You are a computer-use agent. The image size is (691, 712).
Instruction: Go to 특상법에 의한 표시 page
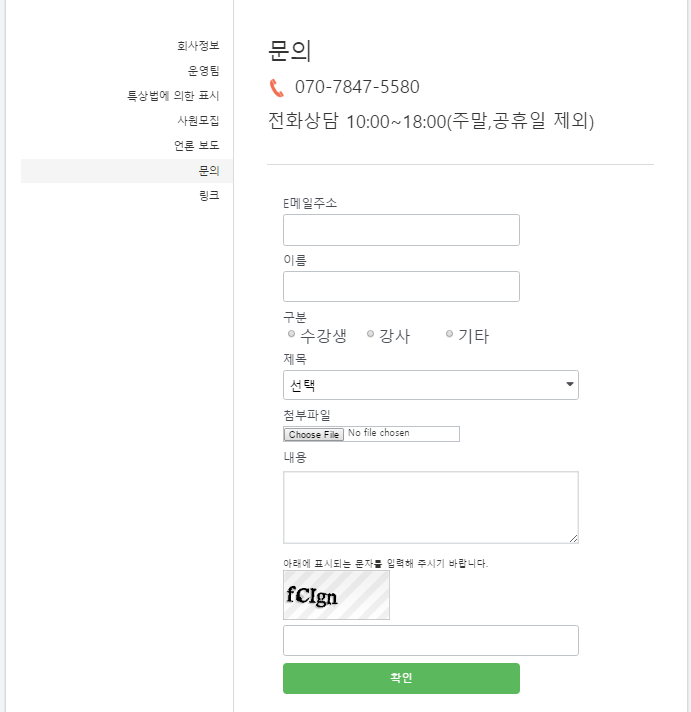coord(173,95)
